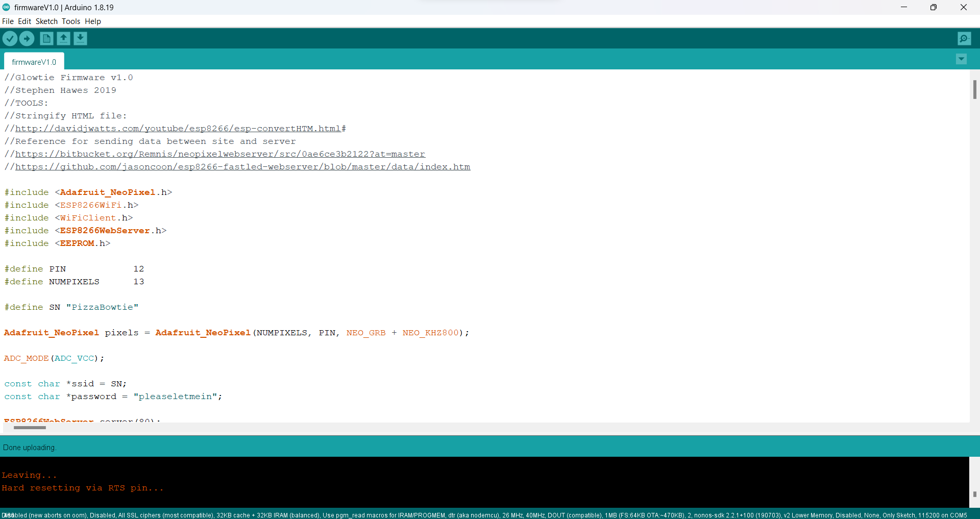Viewport: 980px width, 519px height.
Task: Open a sketch with the up-arrow icon
Action: pyautogui.click(x=63, y=38)
